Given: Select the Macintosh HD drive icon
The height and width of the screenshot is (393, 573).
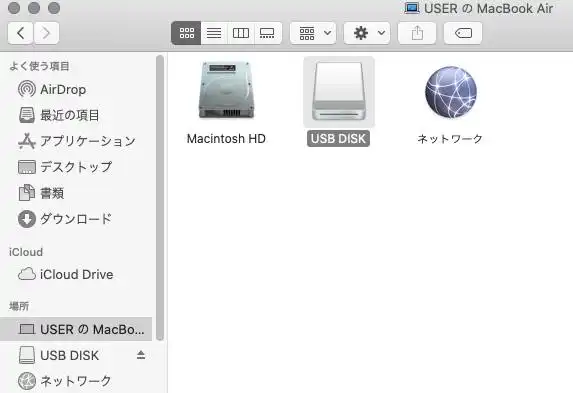Looking at the screenshot, I should pos(226,90).
